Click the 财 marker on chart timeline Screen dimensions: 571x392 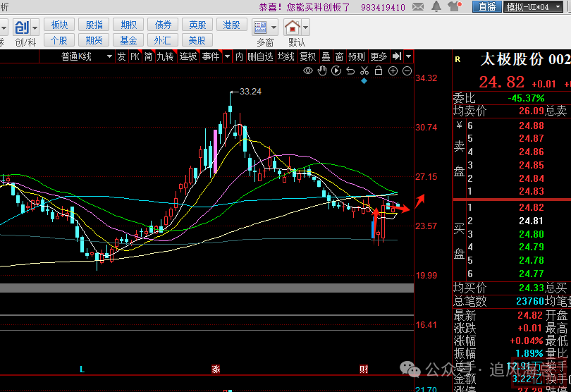pos(364,369)
